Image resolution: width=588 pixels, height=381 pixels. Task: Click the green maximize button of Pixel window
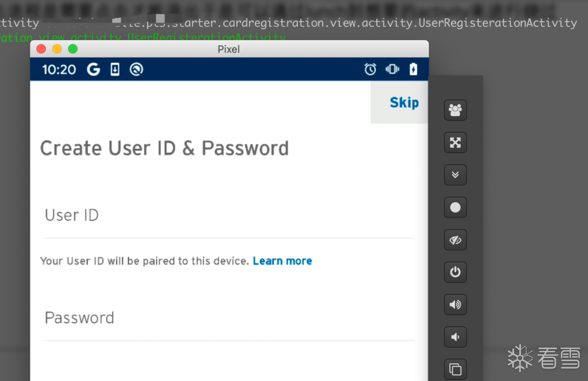click(x=73, y=49)
